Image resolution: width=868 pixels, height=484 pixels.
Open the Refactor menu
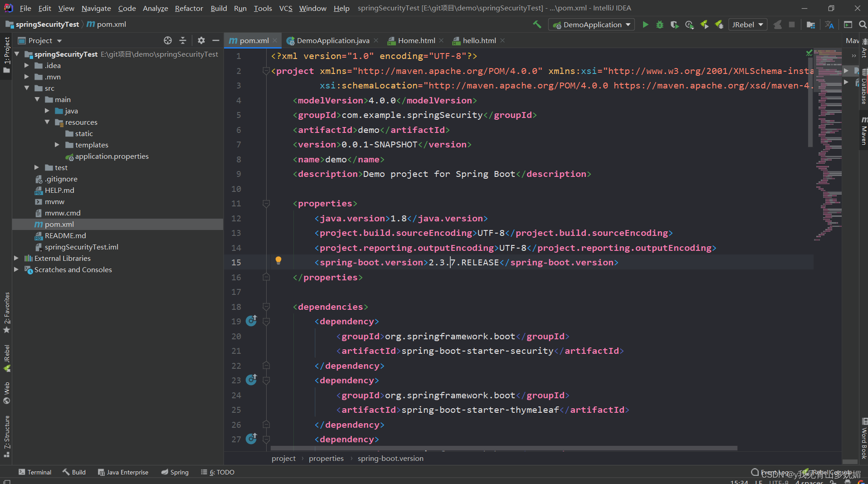(x=189, y=8)
